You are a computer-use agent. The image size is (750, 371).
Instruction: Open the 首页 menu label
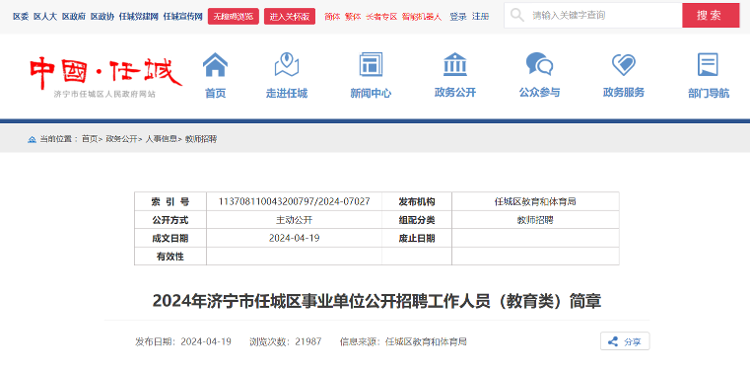(215, 93)
